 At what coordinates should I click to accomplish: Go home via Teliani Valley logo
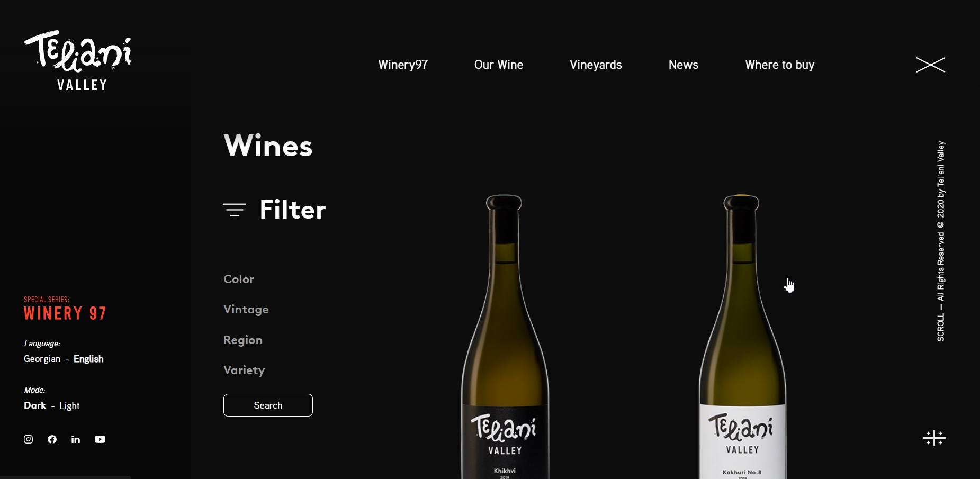78,60
